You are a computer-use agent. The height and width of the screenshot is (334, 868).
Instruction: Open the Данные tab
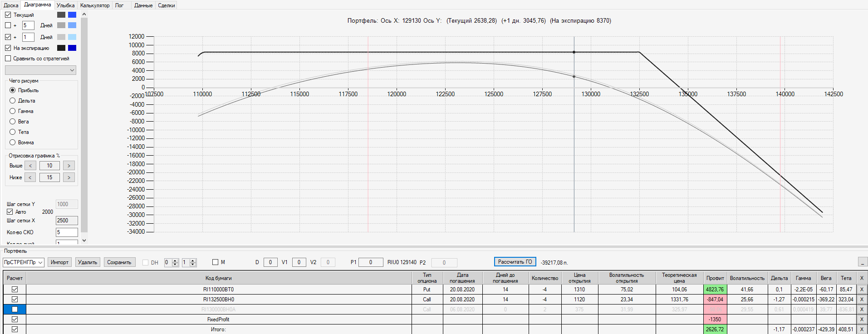coord(143,5)
